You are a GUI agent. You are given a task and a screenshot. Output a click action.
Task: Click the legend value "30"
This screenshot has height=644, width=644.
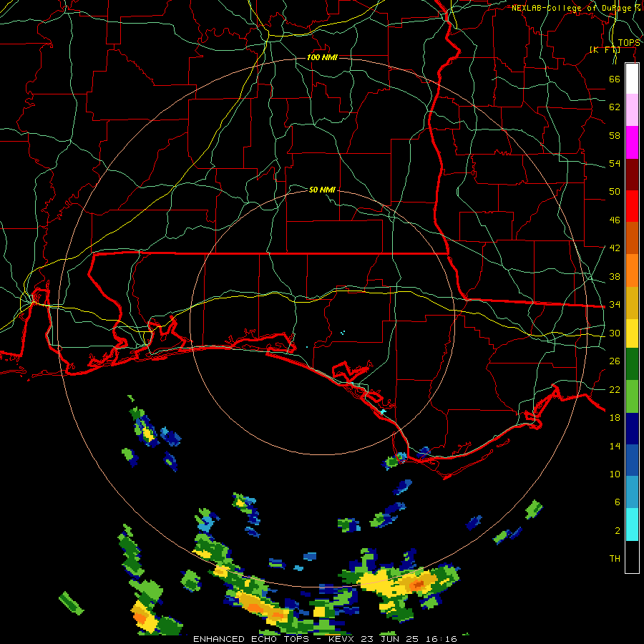click(615, 333)
